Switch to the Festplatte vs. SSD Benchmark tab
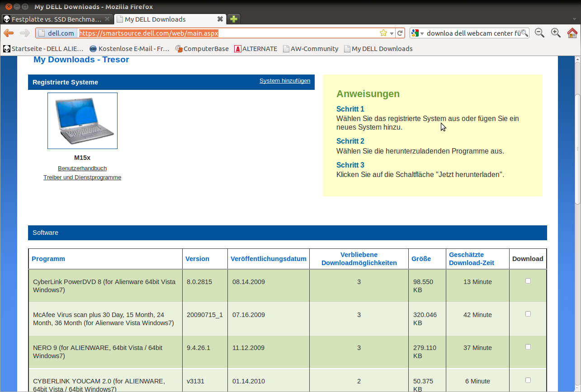Screen dimensions: 581x392 coord(56,19)
